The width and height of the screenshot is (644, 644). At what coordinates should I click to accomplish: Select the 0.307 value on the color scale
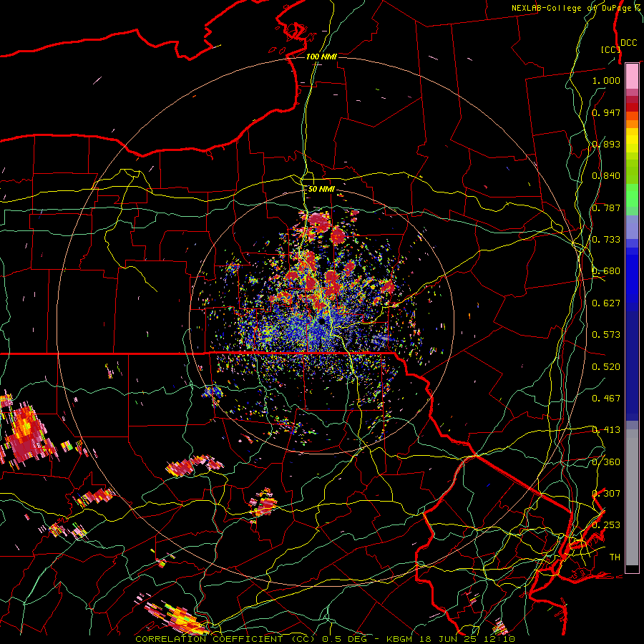pyautogui.click(x=606, y=493)
